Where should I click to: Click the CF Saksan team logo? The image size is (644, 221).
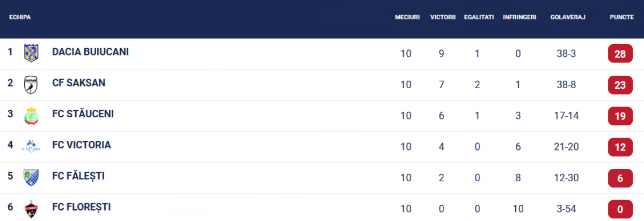(x=31, y=84)
